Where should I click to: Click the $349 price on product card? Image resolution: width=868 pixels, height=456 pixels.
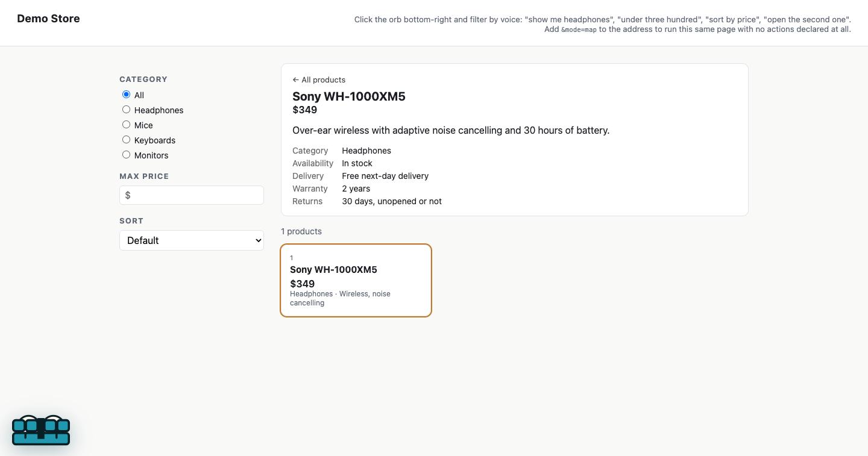point(302,284)
